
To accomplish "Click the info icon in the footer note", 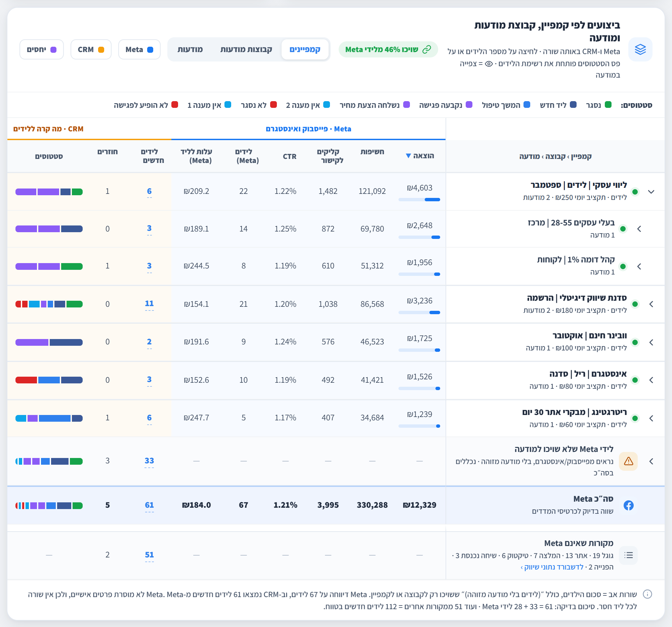I will click(x=647, y=594).
